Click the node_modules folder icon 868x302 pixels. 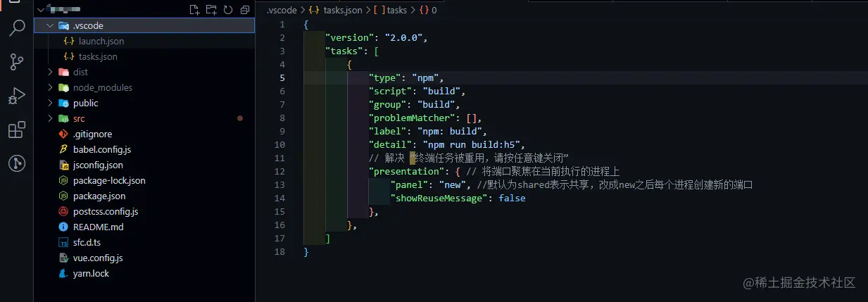click(63, 87)
